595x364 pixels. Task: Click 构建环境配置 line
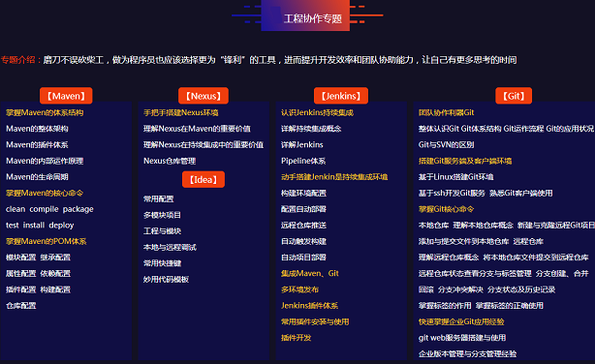303,193
